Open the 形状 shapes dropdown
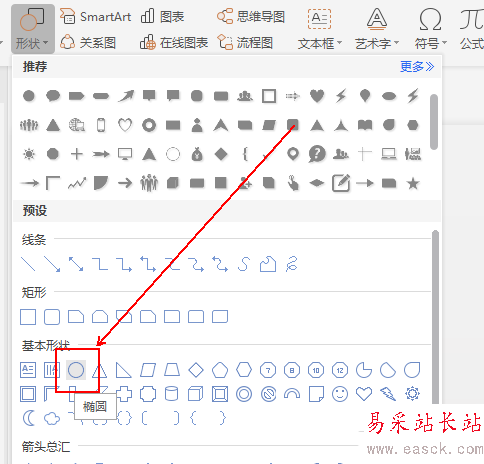Screen dimensions: 484x464 (32, 29)
